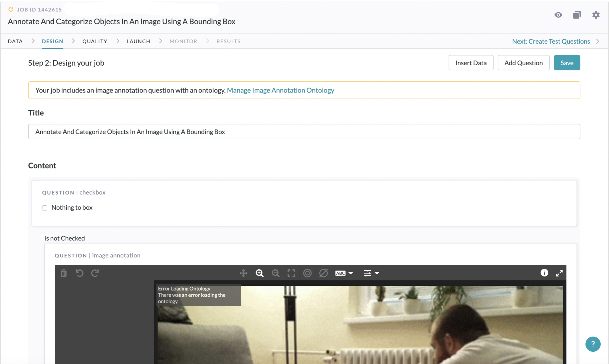
Task: Expand annotation tool to fullscreen
Action: (559, 273)
